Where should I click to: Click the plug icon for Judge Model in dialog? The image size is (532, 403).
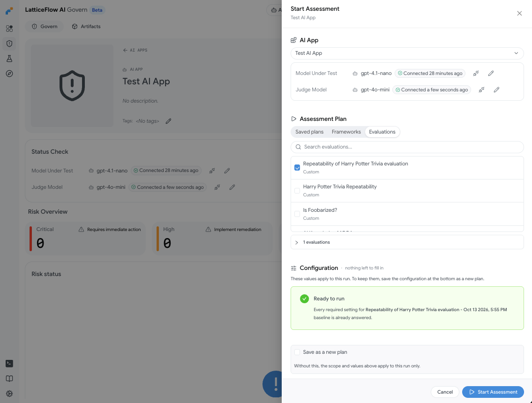click(x=481, y=90)
